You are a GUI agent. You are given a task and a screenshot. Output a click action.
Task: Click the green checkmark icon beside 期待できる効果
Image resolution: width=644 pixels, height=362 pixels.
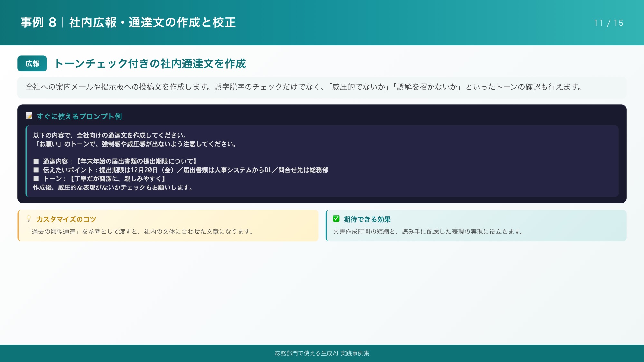336,219
